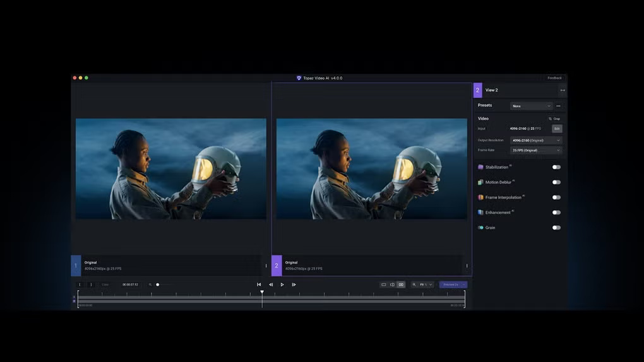This screenshot has width=644, height=362.
Task: Turn on Motion Deblur
Action: point(556,182)
